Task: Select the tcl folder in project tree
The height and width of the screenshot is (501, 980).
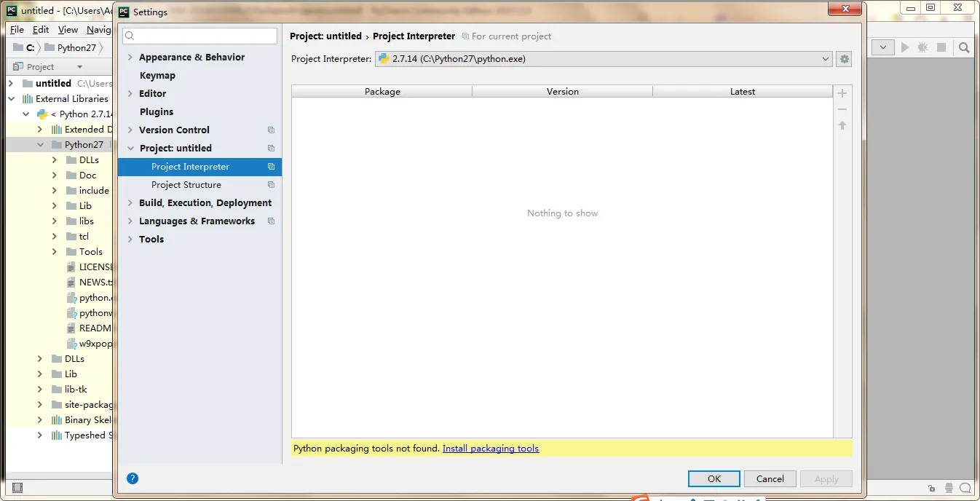Action: pos(84,237)
